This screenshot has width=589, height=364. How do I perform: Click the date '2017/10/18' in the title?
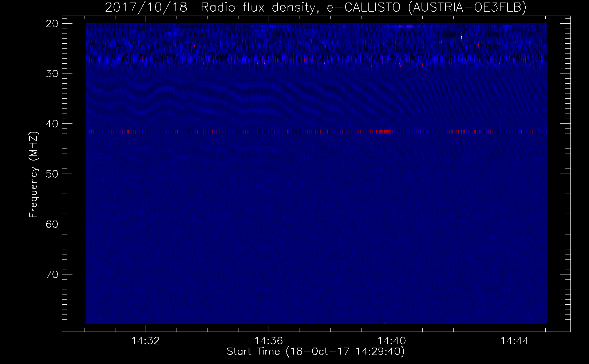pyautogui.click(x=146, y=8)
